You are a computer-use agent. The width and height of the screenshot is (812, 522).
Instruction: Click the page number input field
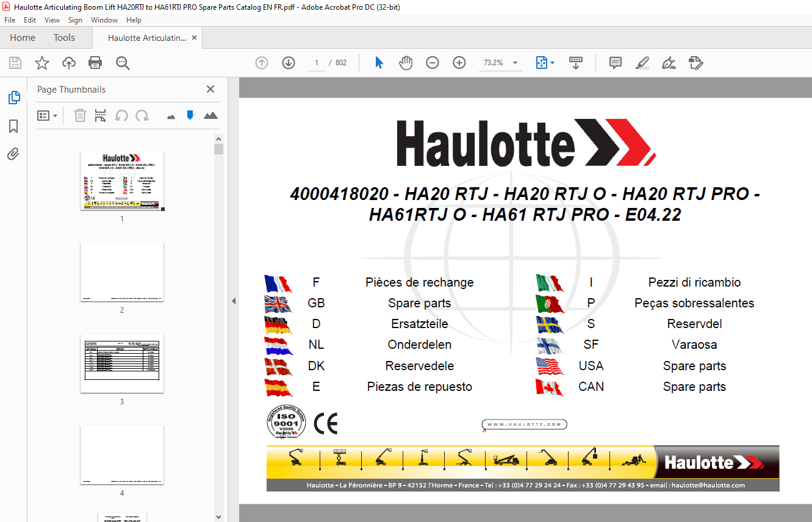click(316, 63)
